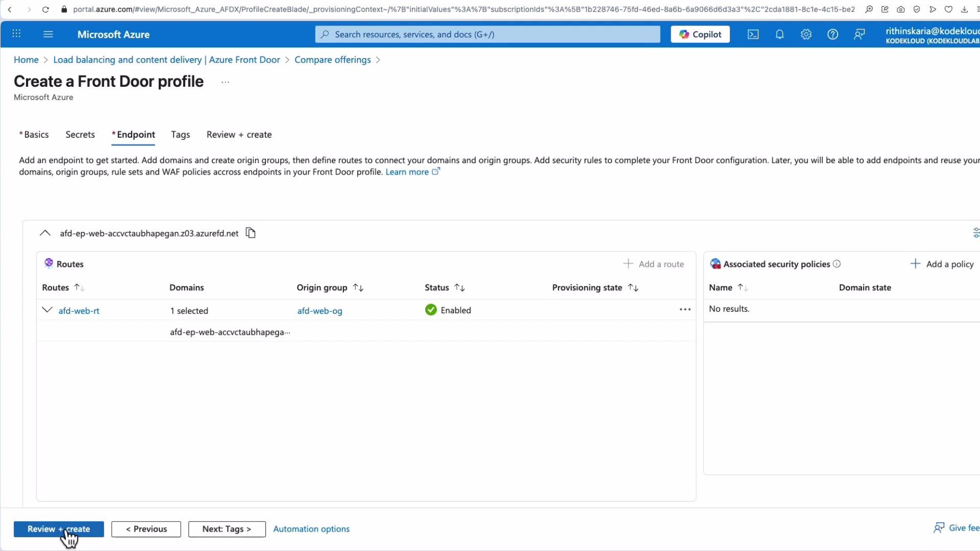Viewport: 980px width, 551px height.
Task: Open the Review + create tab
Action: (x=239, y=135)
